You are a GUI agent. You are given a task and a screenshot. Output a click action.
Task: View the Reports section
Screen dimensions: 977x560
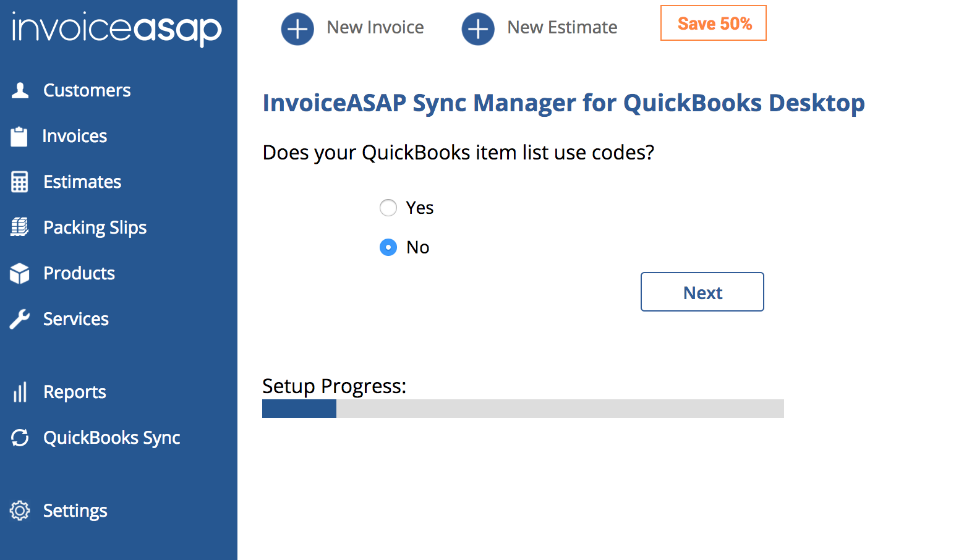tap(75, 392)
